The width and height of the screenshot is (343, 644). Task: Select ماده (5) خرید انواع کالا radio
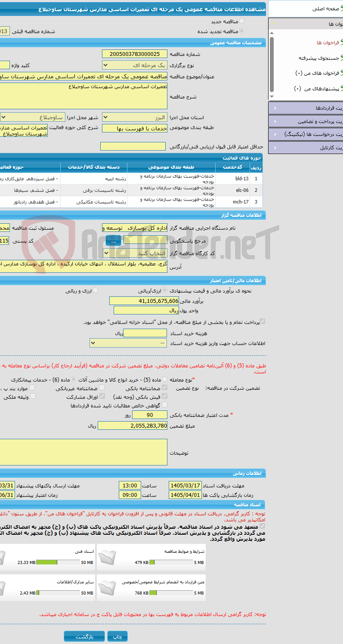(165, 379)
